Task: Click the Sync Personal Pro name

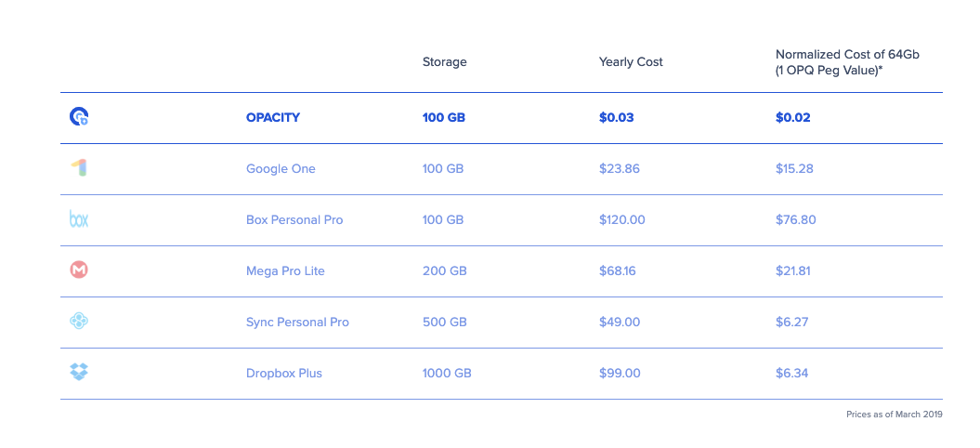Action: tap(297, 323)
